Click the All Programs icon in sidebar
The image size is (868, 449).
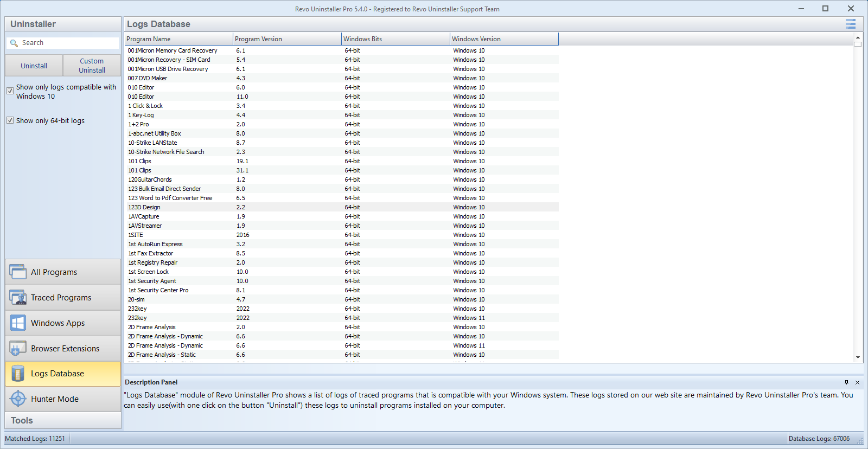(x=18, y=272)
